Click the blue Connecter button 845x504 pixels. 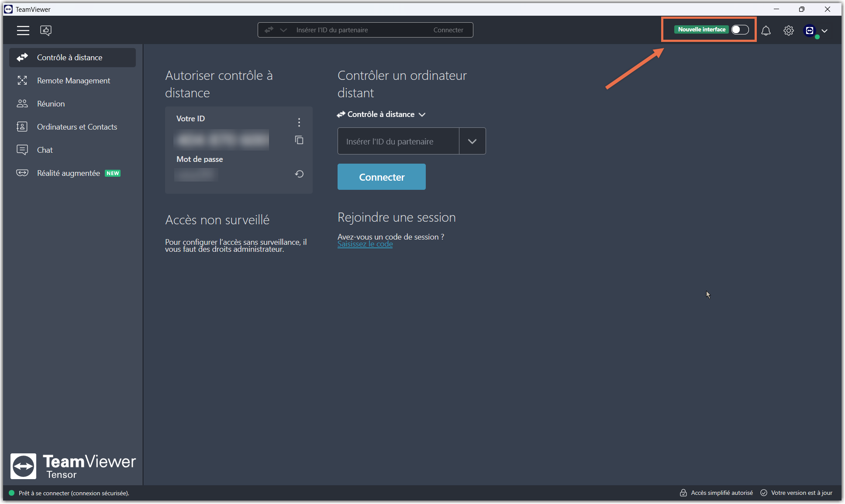click(382, 177)
